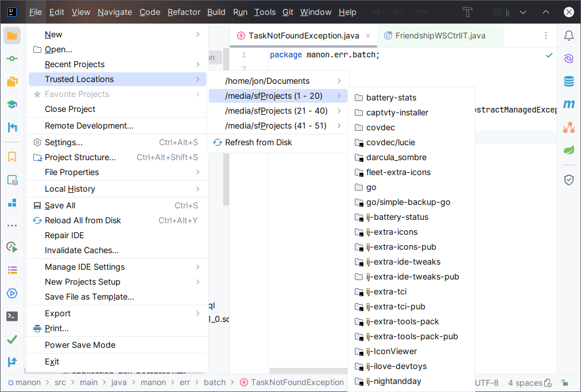Open the darcula_sombre project
The width and height of the screenshot is (581, 392).
pyautogui.click(x=411, y=157)
